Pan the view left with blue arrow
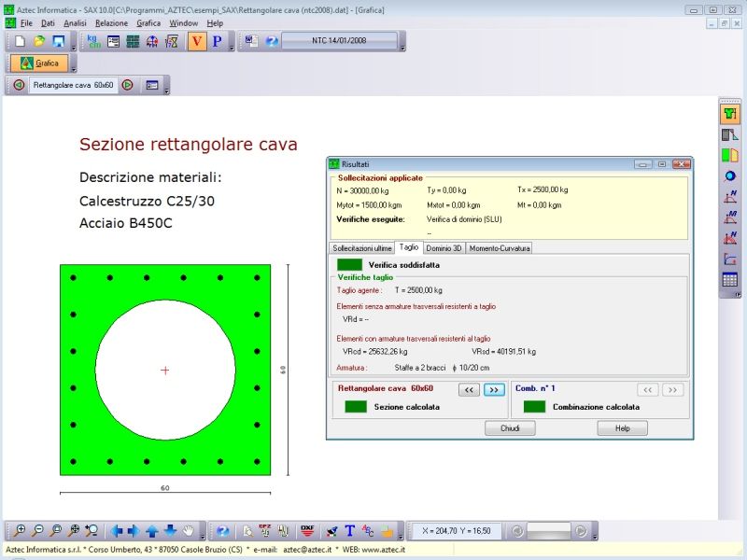 (117, 530)
